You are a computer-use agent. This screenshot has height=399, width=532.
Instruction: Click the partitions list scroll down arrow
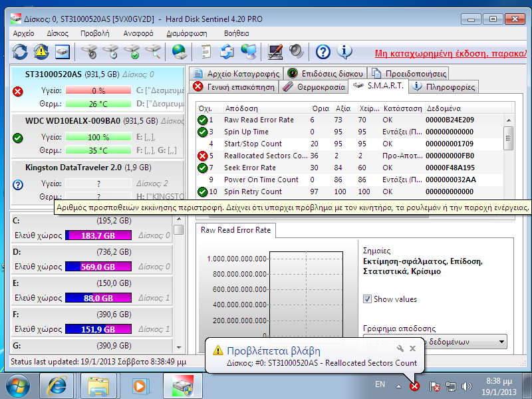click(x=179, y=347)
